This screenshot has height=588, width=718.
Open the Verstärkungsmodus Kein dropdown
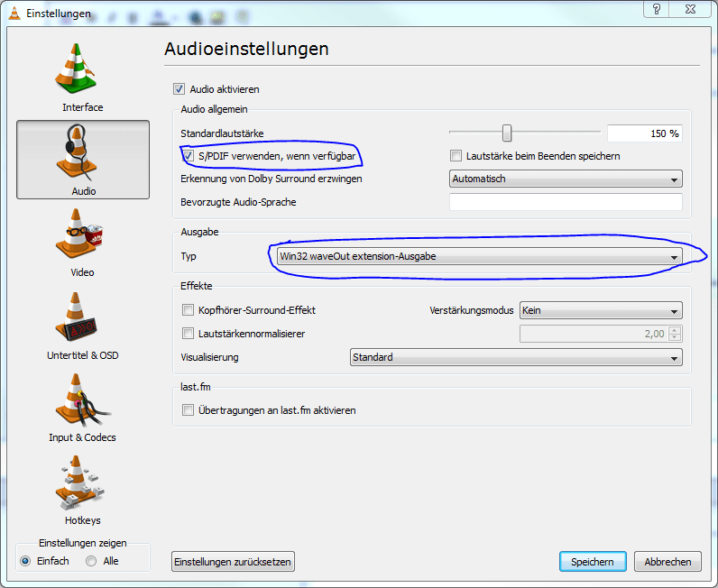(601, 310)
